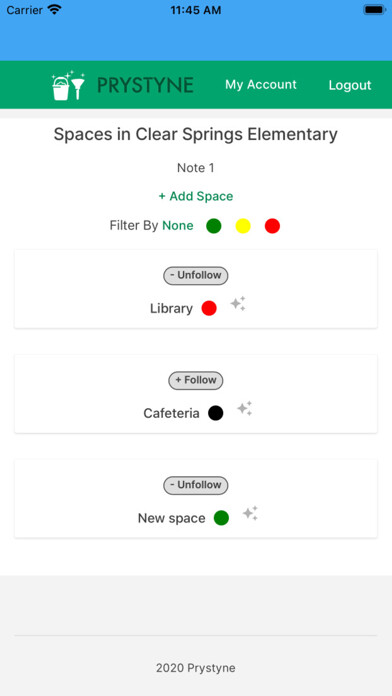
Task: Tap the sparkle icon beside Library
Action: coord(238,304)
